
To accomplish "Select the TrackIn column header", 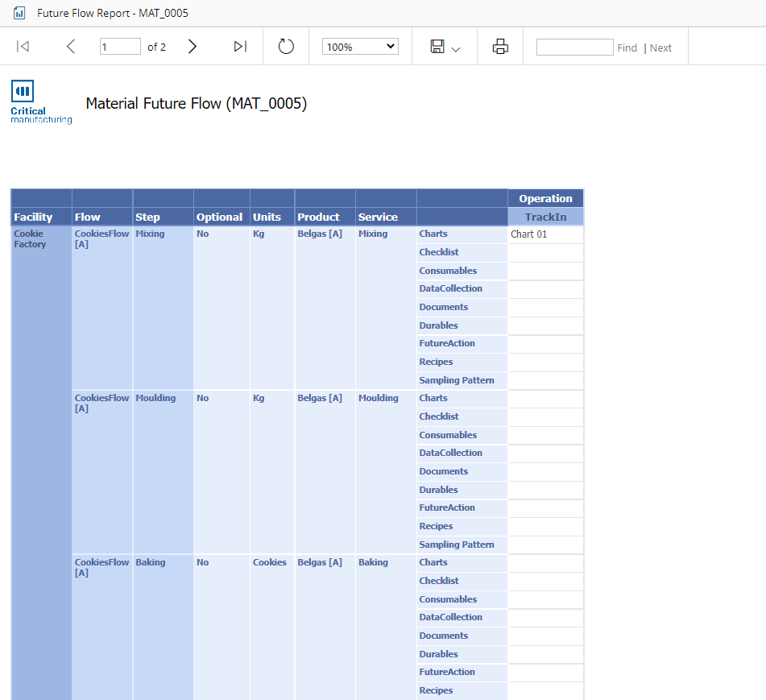I will (x=545, y=217).
